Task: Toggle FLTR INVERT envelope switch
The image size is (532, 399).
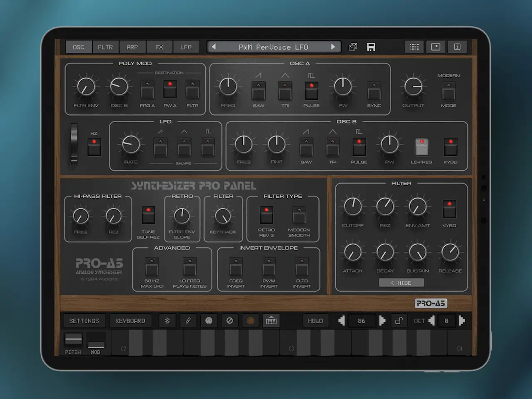Action: pos(302,267)
